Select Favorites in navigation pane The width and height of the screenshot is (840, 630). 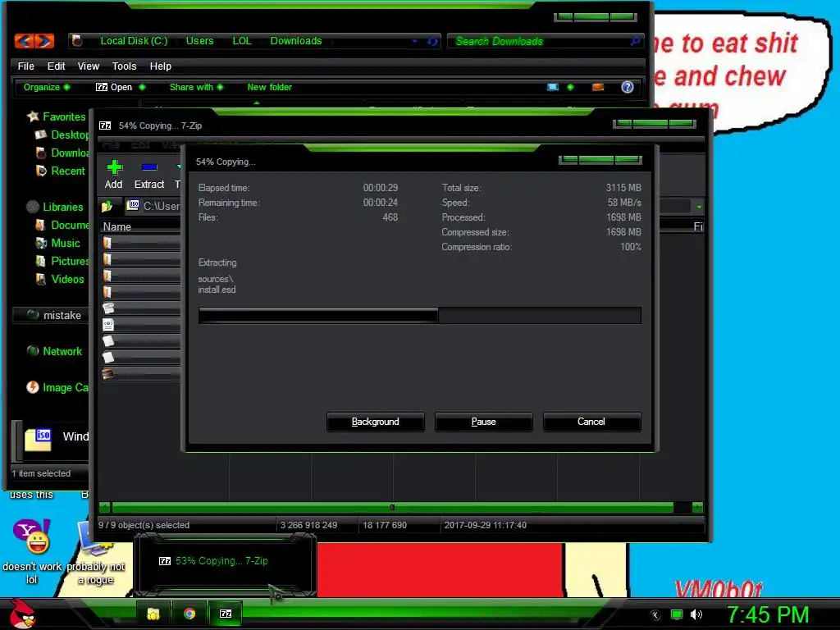(57, 116)
